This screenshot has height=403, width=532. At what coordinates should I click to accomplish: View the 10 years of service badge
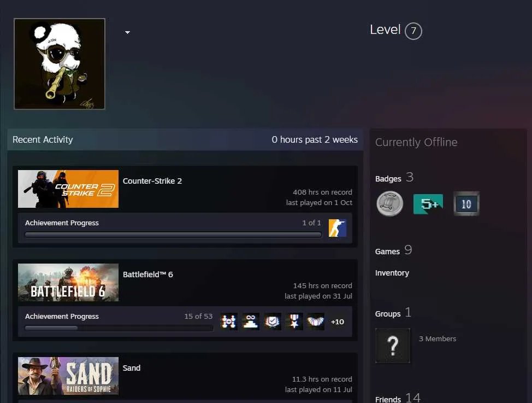(466, 204)
